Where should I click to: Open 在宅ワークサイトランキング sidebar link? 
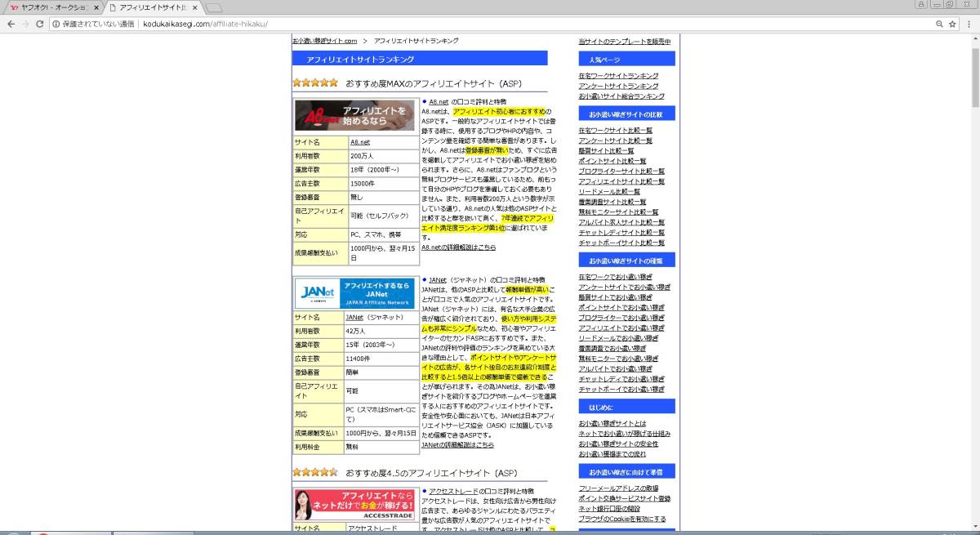tap(618, 76)
